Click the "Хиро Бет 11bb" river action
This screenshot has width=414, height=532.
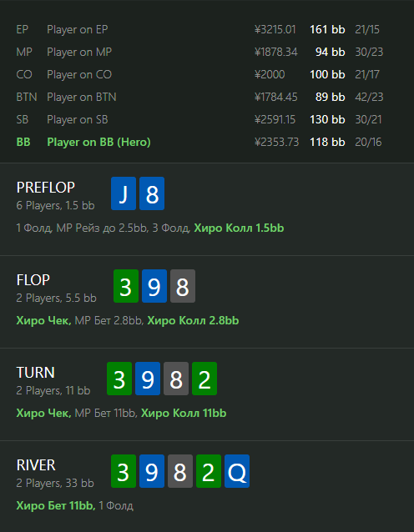[x=56, y=506]
